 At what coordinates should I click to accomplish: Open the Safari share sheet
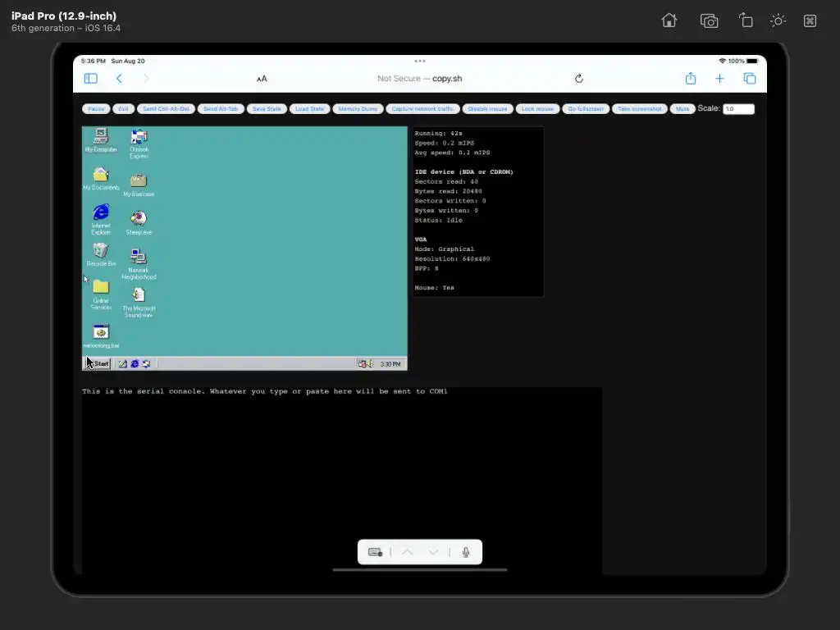(x=691, y=78)
